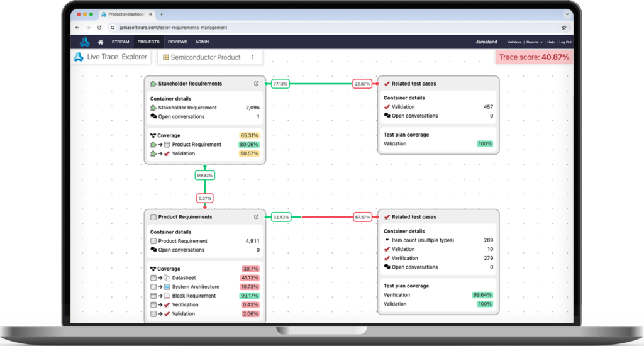644x346 pixels.
Task: Click the checkmark icon of bottom Related test cases
Action: (x=387, y=217)
